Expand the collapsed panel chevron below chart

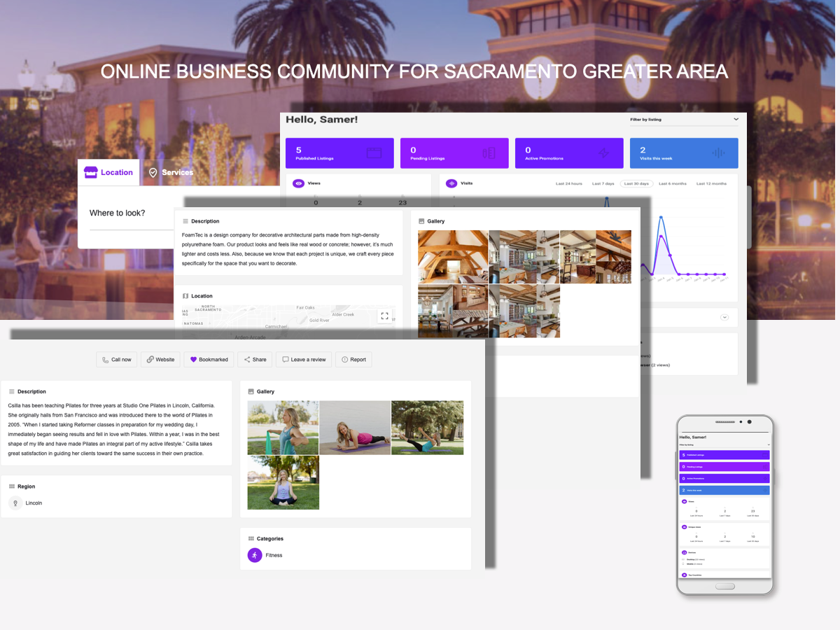tap(724, 317)
